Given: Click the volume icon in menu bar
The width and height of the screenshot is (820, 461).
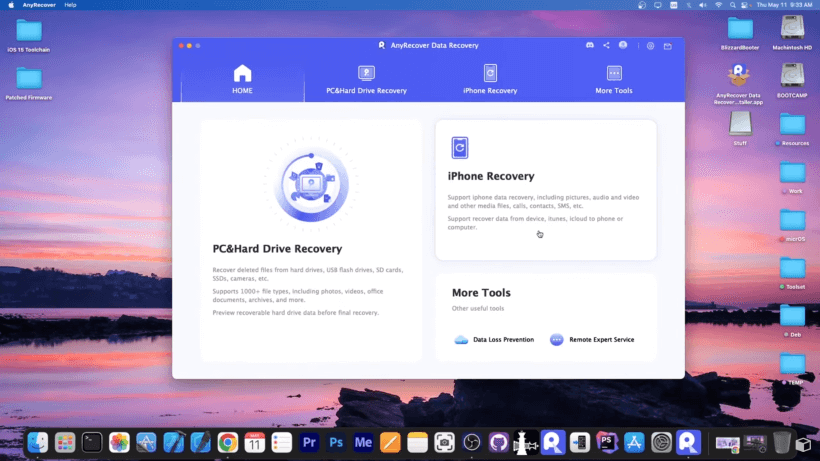Looking at the screenshot, I should 703,5.
